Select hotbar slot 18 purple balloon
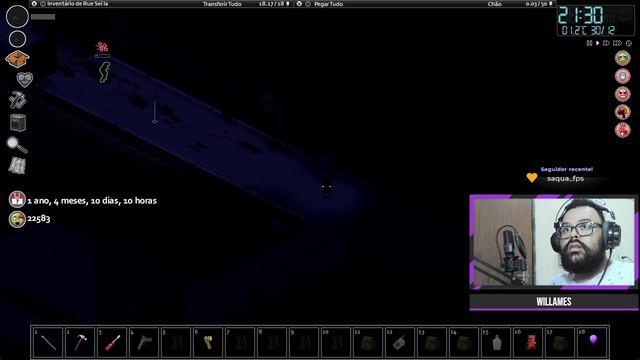The image size is (640, 360). coord(592,342)
